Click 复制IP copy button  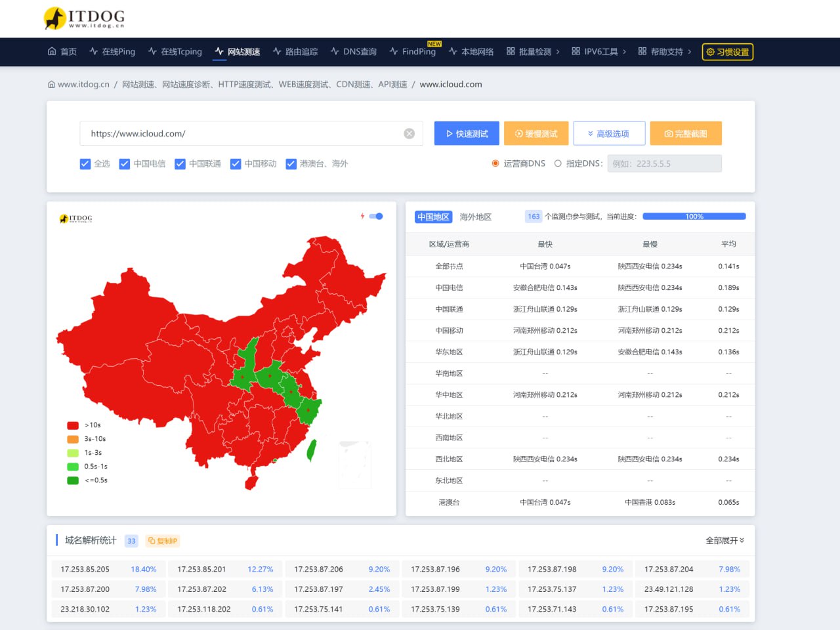tap(163, 541)
